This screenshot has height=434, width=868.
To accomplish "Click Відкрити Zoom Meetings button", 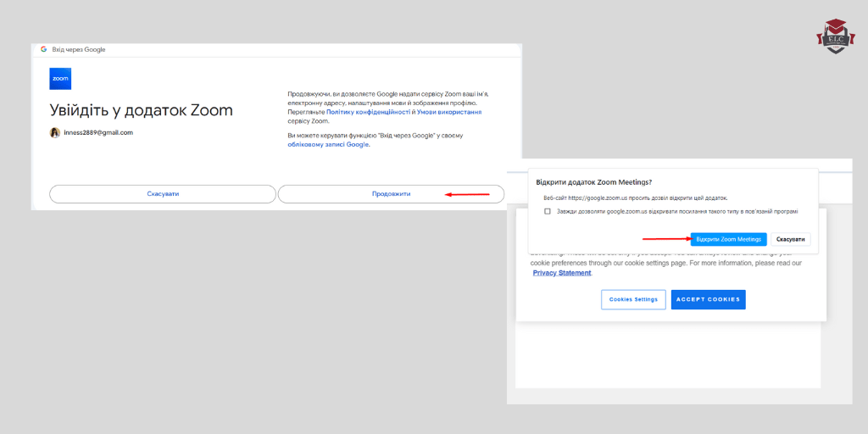I will point(728,239).
